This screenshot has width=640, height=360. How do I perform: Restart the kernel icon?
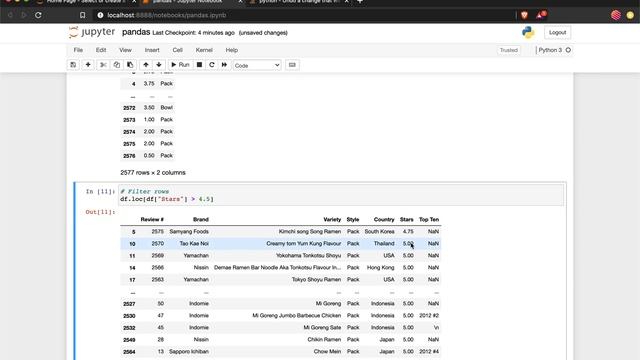211,65
